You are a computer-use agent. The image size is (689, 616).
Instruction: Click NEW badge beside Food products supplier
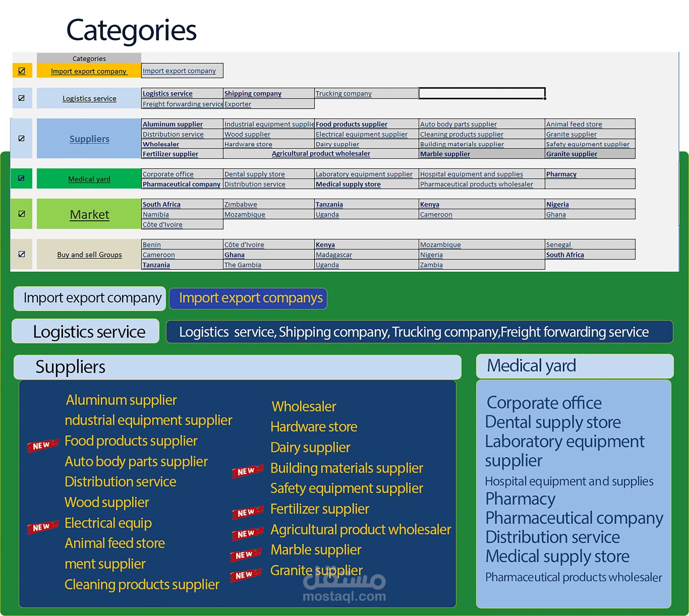(x=43, y=446)
